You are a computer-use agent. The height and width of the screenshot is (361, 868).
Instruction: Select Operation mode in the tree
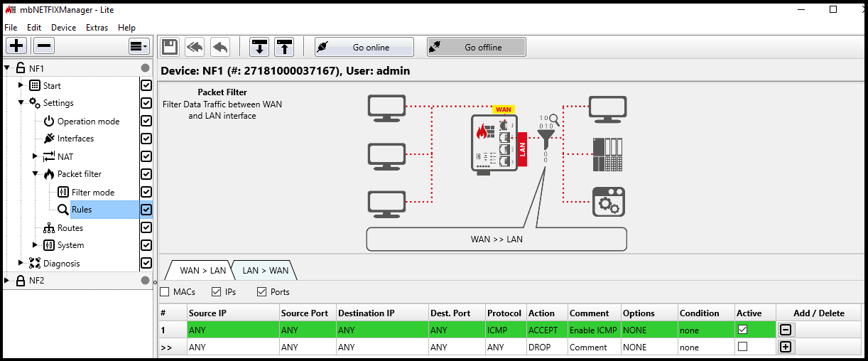click(x=88, y=122)
